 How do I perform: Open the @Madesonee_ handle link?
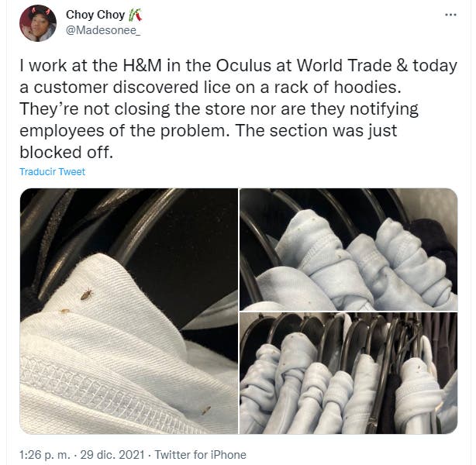point(103,30)
